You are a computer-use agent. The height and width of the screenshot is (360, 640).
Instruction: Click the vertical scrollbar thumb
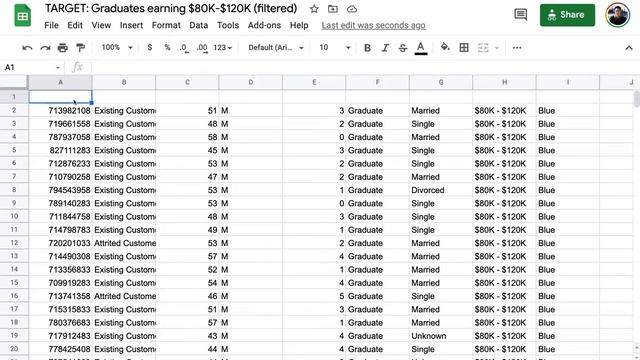point(636,99)
